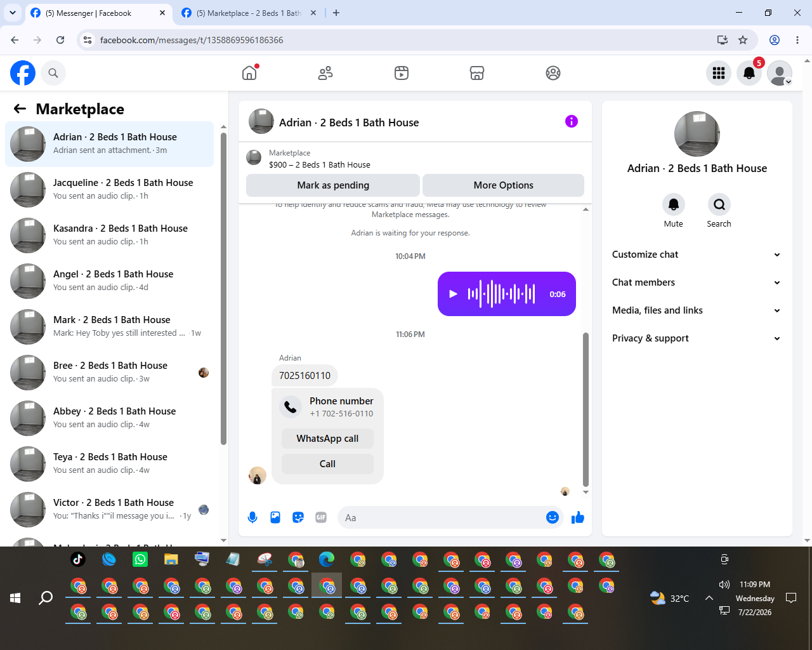Click phone number +1 702-516-0110
Viewport: 812px width, 650px height.
point(341,414)
